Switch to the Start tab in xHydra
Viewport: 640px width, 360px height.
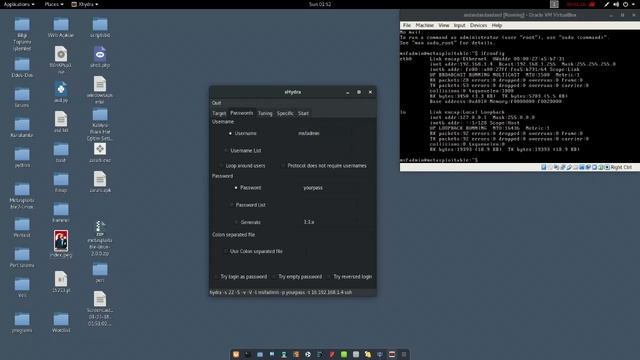point(303,113)
